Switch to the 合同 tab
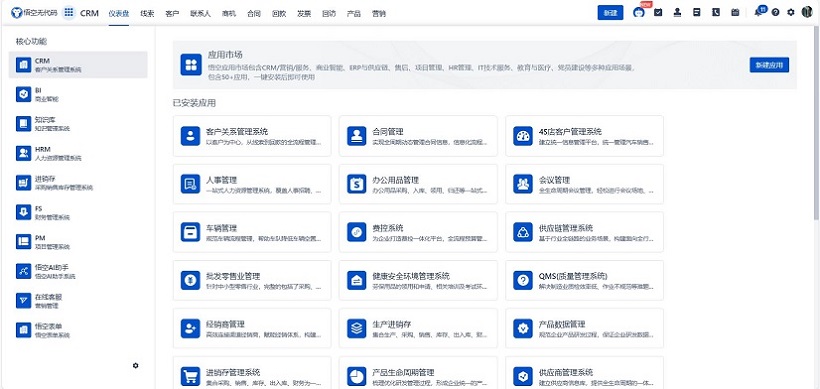Screen dimensions: 820x389 254,14
